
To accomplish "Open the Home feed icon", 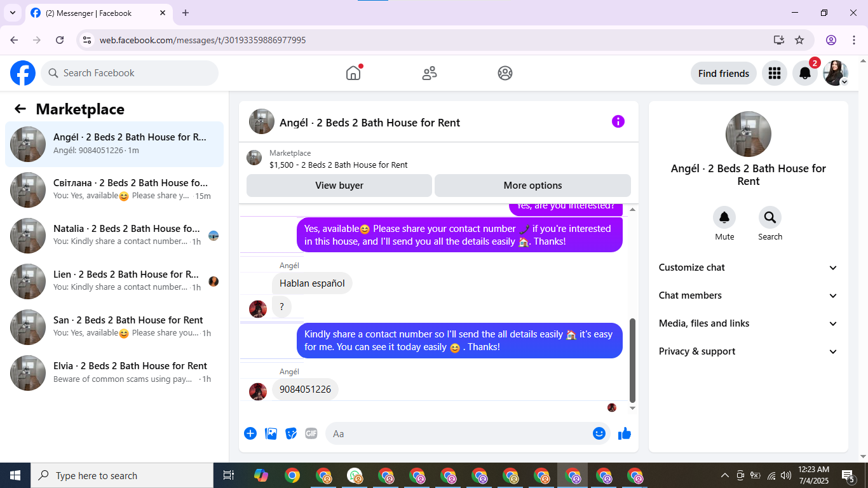I will tap(353, 73).
